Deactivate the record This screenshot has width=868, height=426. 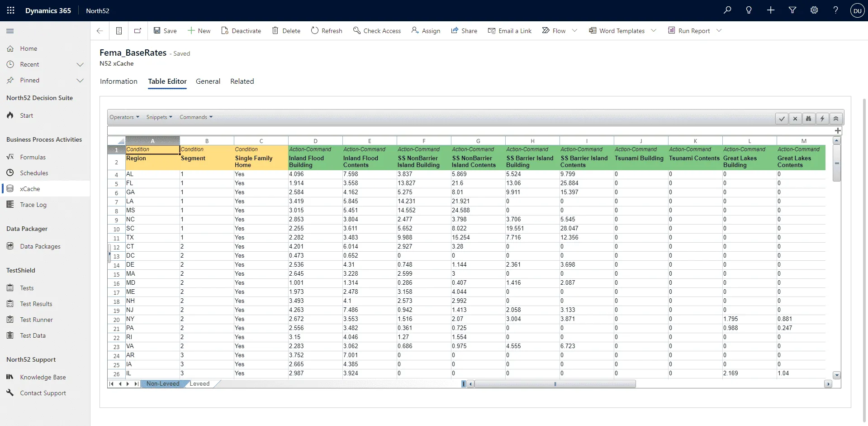241,31
